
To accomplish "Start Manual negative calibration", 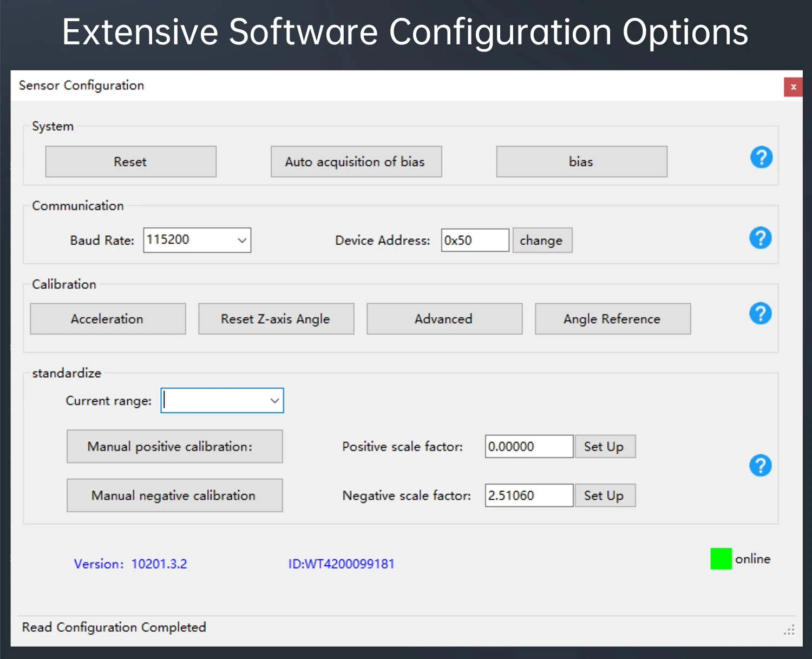I will 174,495.
